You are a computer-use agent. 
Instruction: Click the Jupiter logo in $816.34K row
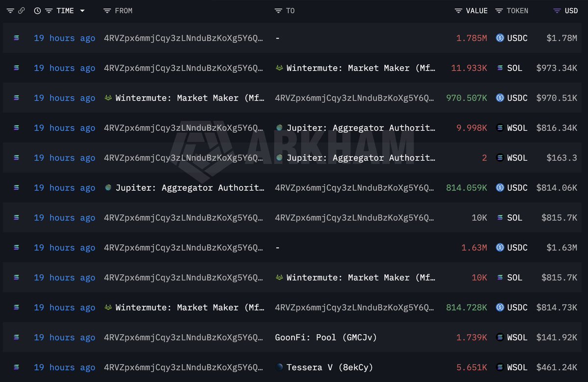pos(279,127)
